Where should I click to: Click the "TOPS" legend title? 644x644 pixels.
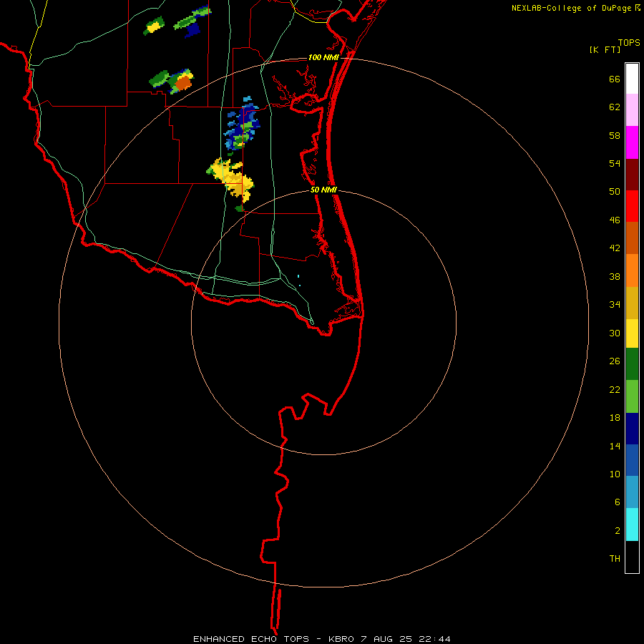coord(629,42)
